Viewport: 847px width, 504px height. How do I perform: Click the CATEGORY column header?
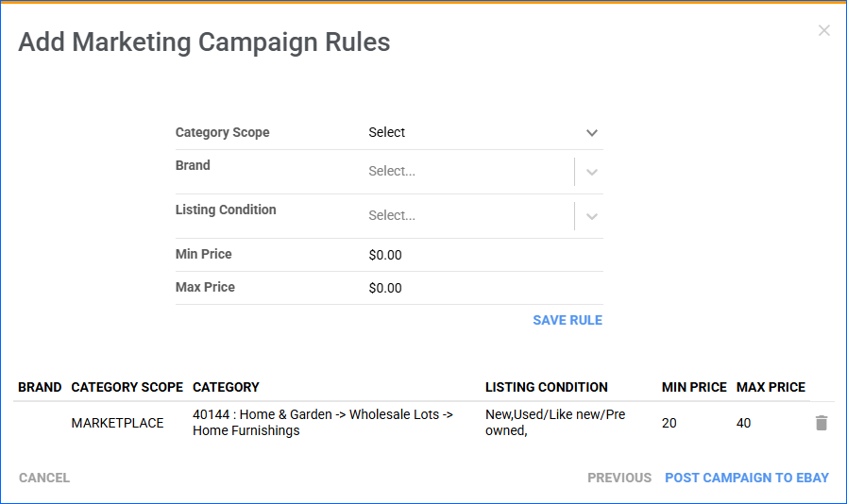tap(226, 387)
